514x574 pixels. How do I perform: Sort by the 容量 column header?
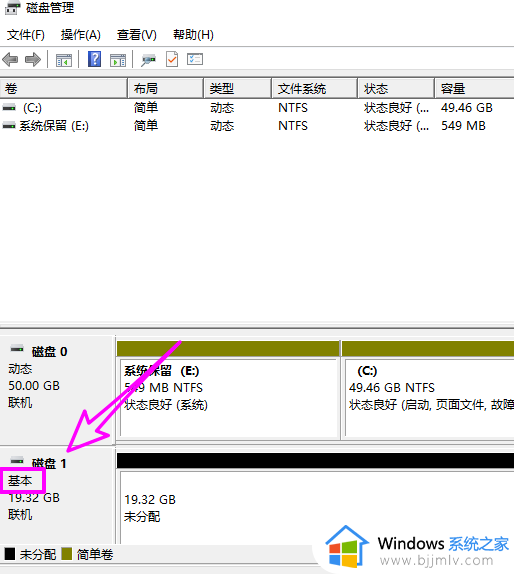[474, 88]
